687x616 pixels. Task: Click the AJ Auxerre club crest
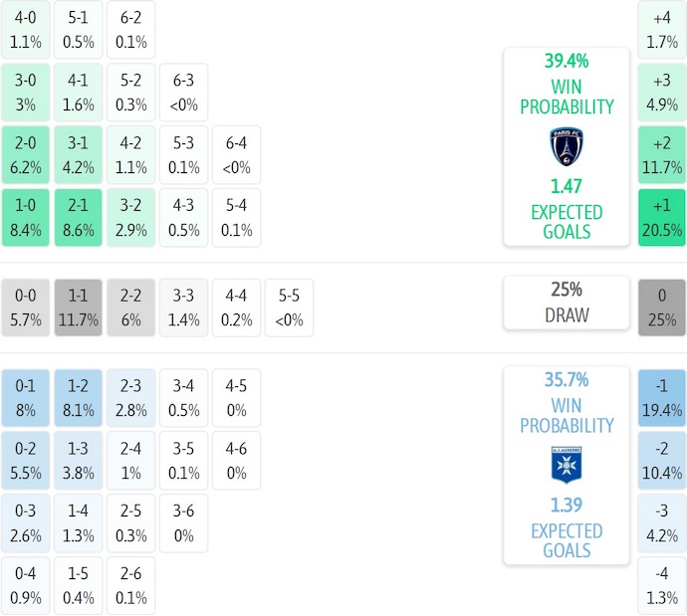click(x=567, y=465)
